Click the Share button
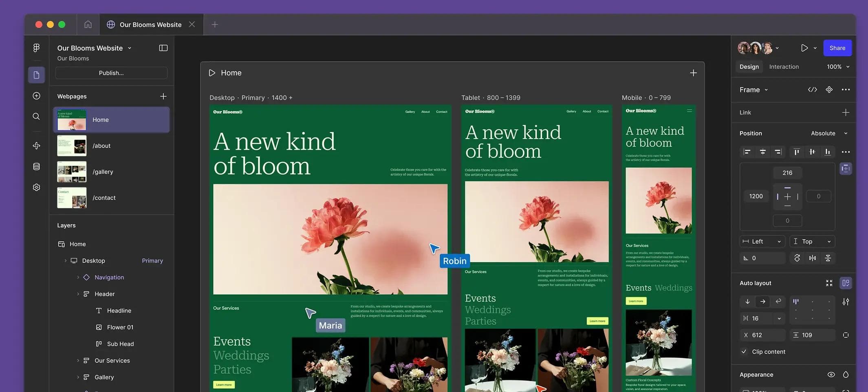This screenshot has width=868, height=392. pyautogui.click(x=837, y=48)
